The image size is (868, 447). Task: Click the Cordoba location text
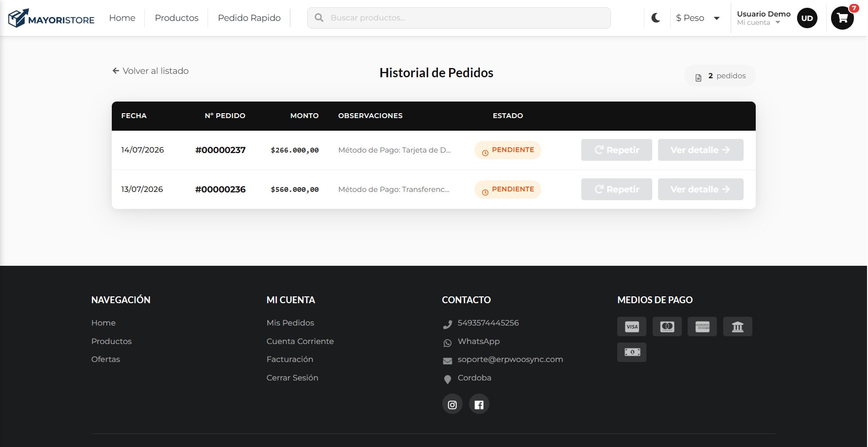tap(474, 378)
